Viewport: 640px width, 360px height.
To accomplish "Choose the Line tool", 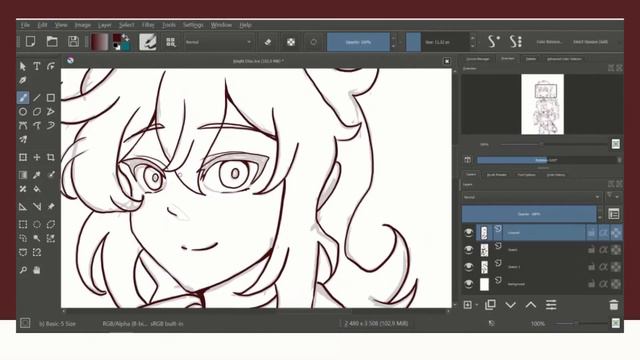I will point(37,98).
